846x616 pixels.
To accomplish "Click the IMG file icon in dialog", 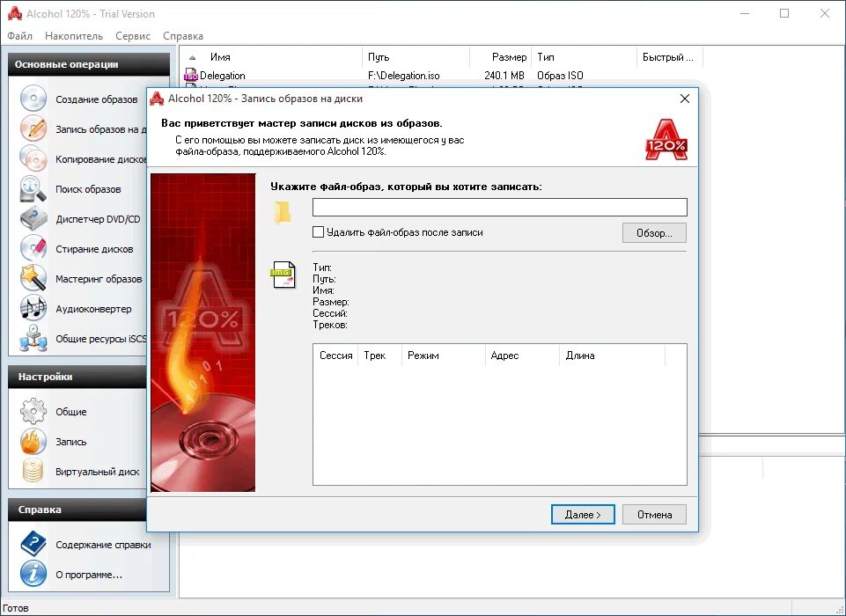I will point(283,275).
